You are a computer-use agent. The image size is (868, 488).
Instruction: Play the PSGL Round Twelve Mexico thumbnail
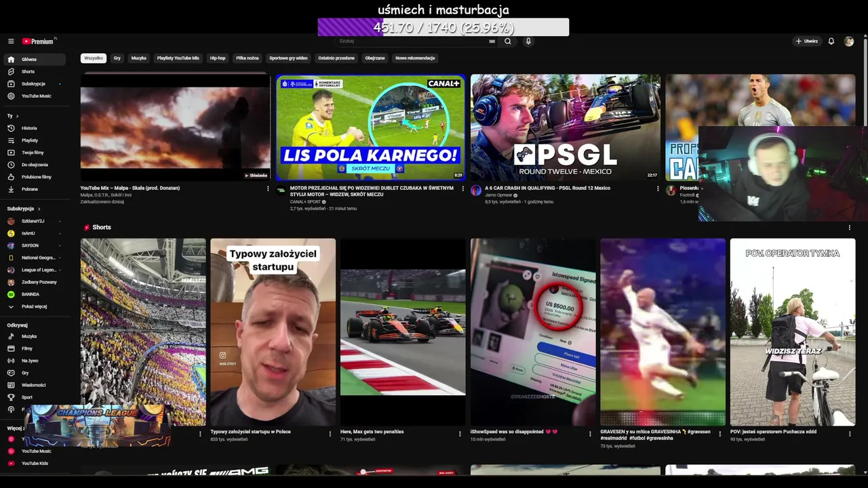pyautogui.click(x=566, y=127)
